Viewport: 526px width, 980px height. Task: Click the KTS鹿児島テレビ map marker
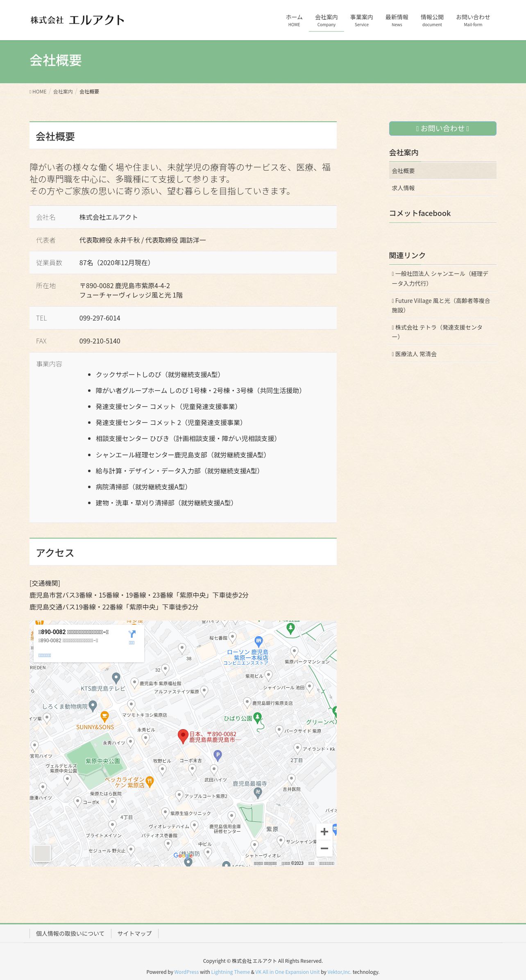coord(116,678)
